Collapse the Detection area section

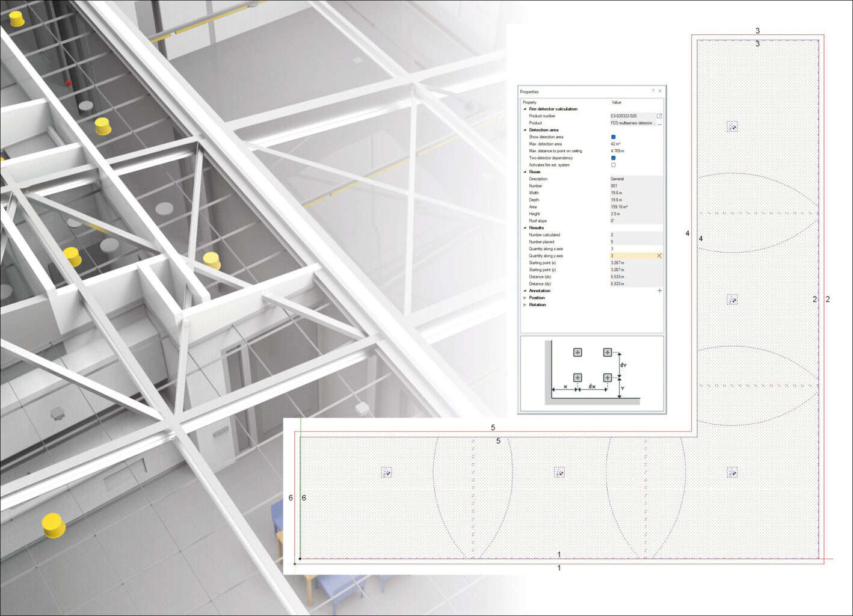coord(525,130)
